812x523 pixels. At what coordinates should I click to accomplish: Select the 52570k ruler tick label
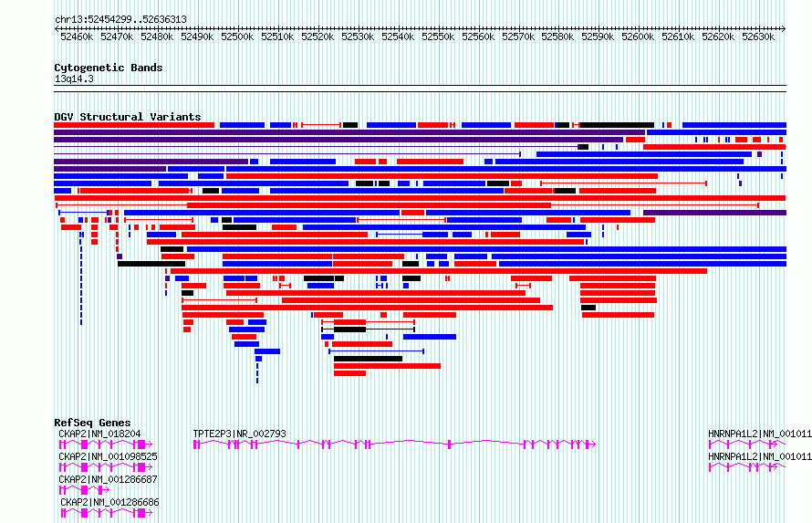(x=518, y=37)
